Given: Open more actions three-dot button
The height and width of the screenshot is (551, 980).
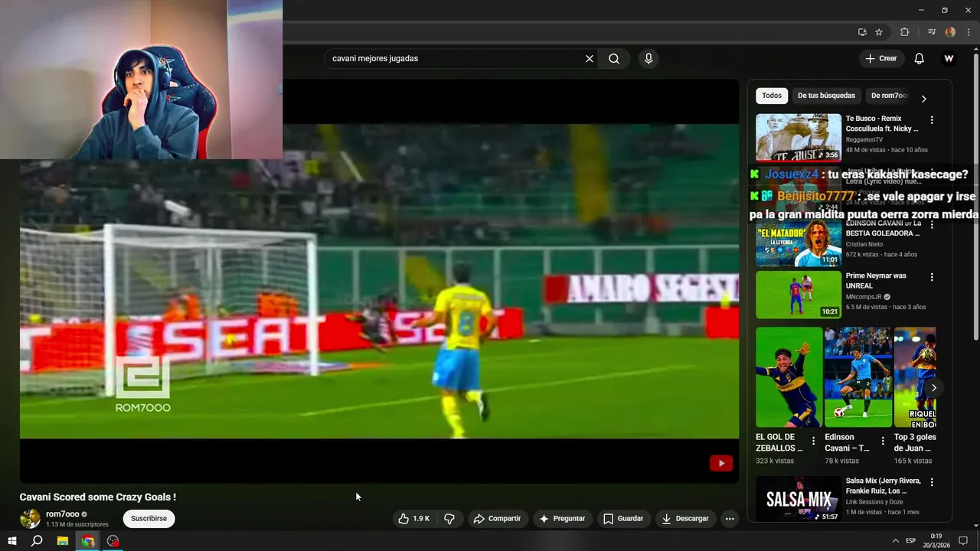Looking at the screenshot, I should pyautogui.click(x=730, y=519).
